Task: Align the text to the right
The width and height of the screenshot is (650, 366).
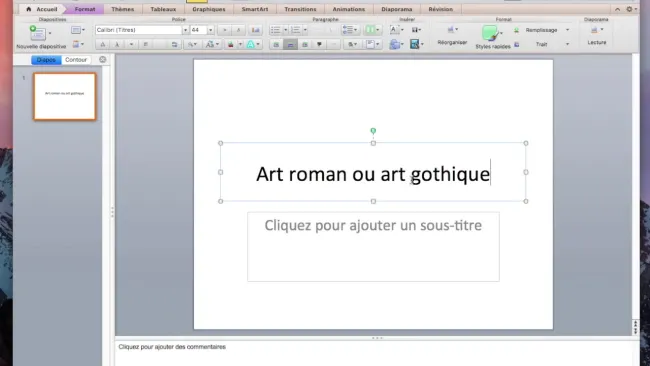Action: [305, 44]
